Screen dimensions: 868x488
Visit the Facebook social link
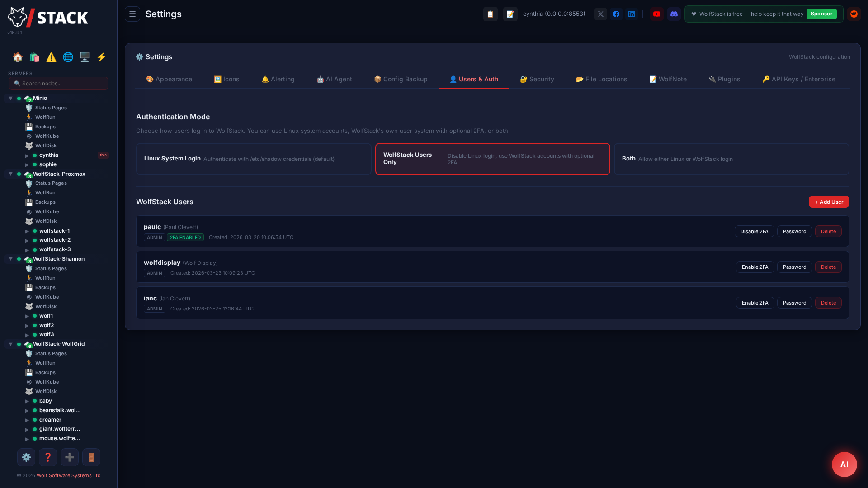616,14
